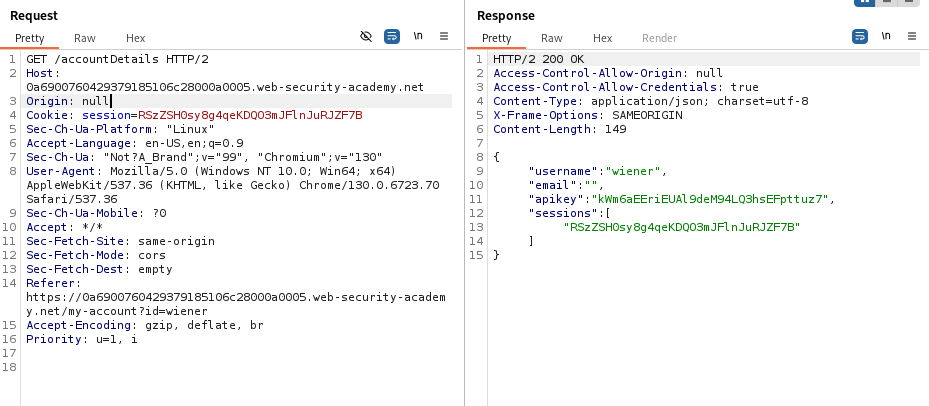Viewport: 929px width, 406px height.
Task: Select the middle layout icon at top right
Action: pos(888,2)
